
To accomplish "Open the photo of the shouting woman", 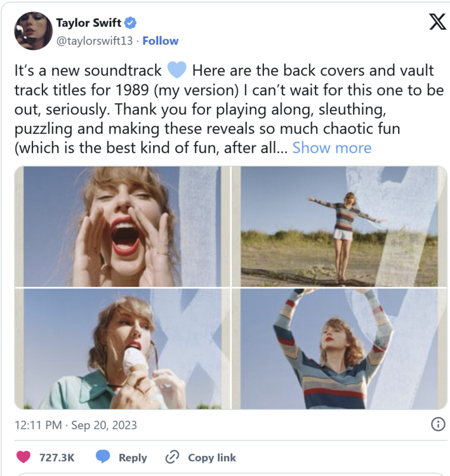I will coord(122,226).
